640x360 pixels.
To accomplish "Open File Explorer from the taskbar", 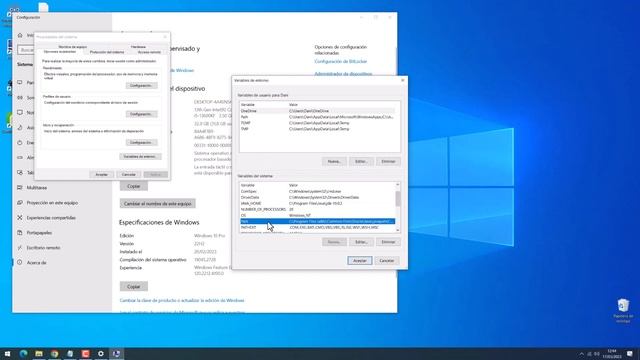I will click(x=39, y=353).
